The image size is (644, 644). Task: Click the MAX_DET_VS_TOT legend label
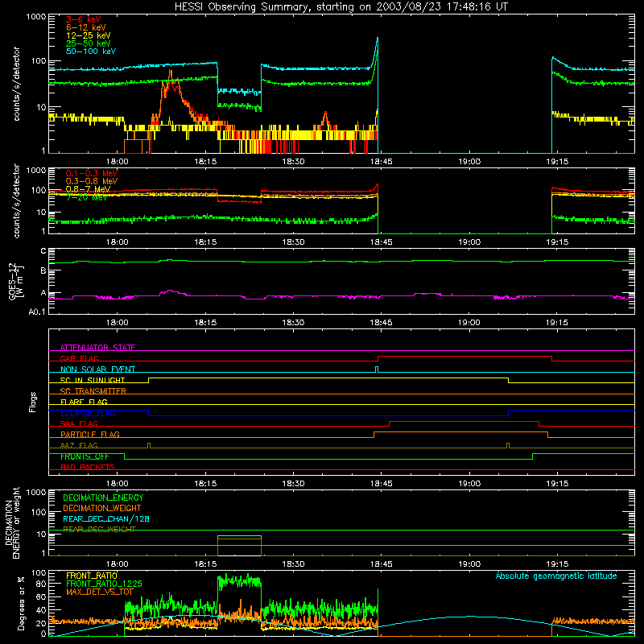(99, 592)
